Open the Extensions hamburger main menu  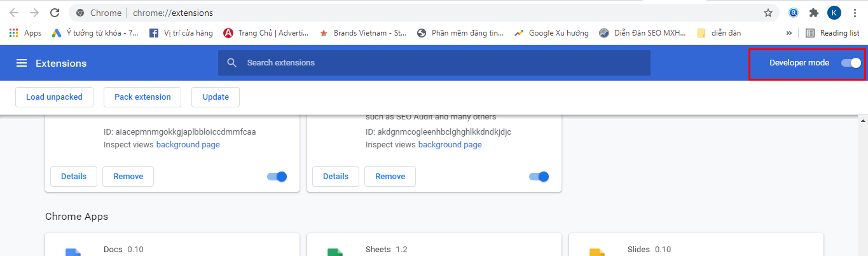22,63
